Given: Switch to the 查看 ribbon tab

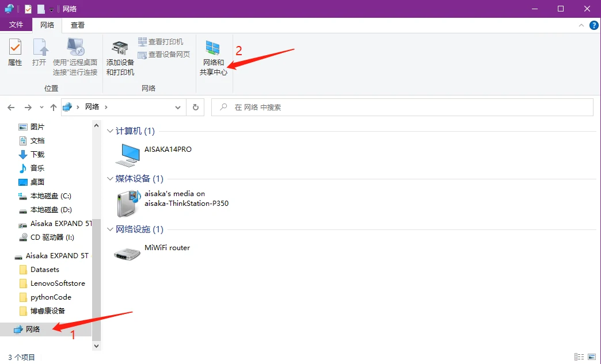Looking at the screenshot, I should pyautogui.click(x=78, y=25).
